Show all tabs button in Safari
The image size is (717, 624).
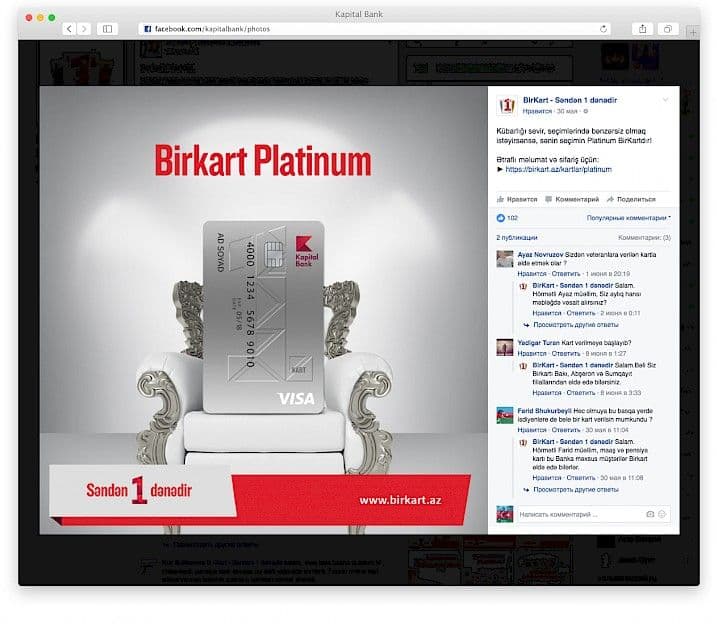click(668, 29)
